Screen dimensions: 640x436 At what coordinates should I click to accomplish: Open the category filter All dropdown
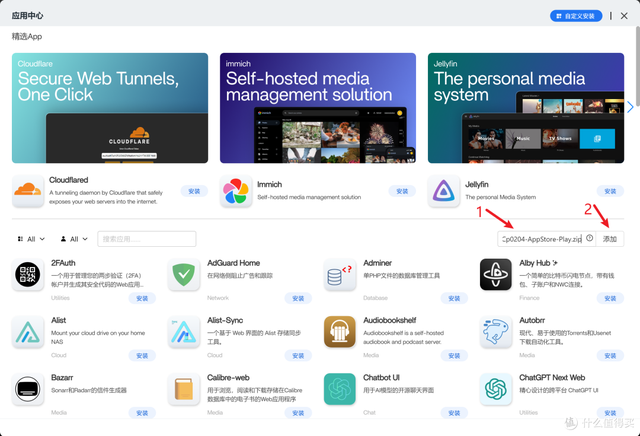pyautogui.click(x=31, y=239)
